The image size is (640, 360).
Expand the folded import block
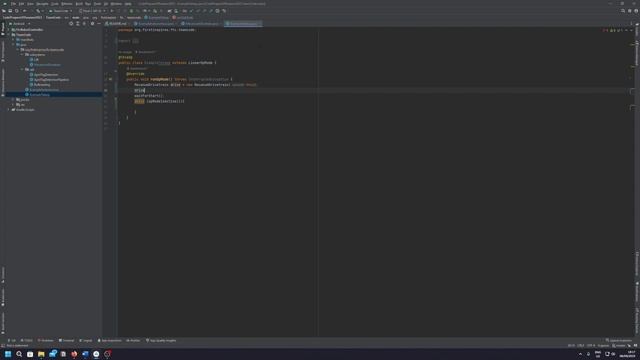coord(136,41)
